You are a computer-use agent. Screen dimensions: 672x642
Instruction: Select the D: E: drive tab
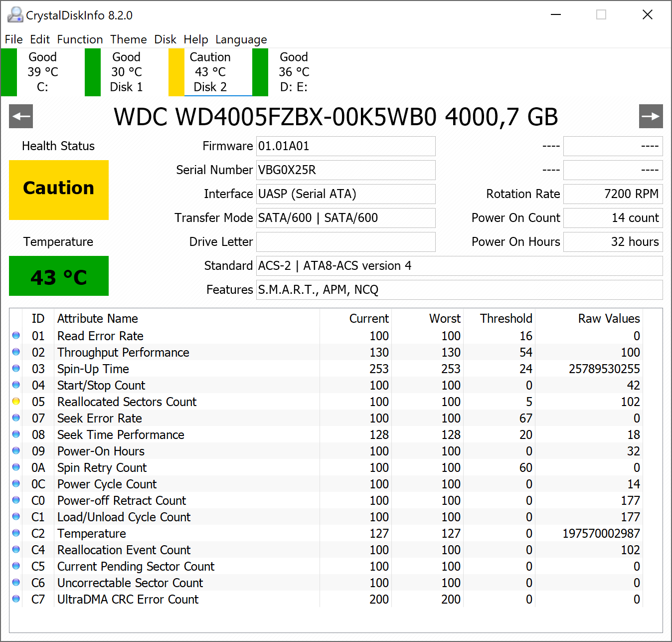click(294, 72)
